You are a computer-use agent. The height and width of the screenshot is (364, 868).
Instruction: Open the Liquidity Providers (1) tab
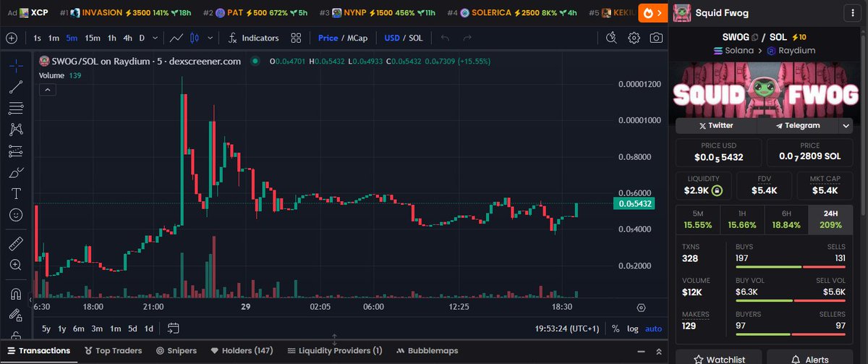[335, 350]
